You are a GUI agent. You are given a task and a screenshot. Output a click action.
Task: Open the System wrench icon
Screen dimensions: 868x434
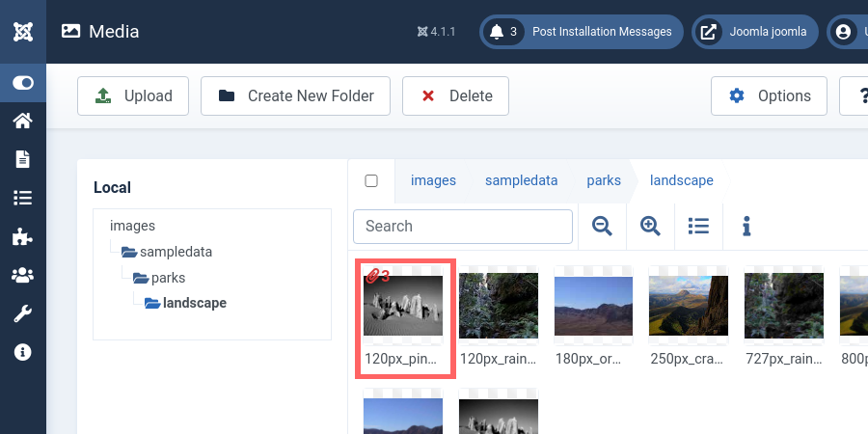(x=23, y=313)
